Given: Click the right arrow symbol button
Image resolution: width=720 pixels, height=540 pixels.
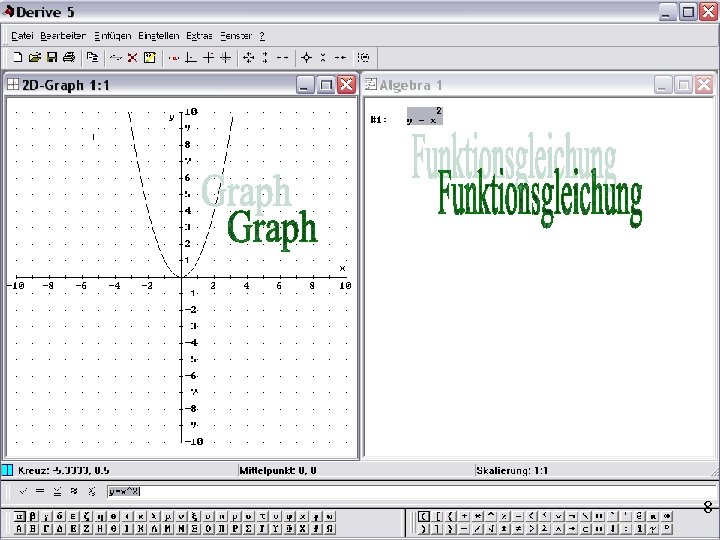Looking at the screenshot, I should [x=572, y=529].
